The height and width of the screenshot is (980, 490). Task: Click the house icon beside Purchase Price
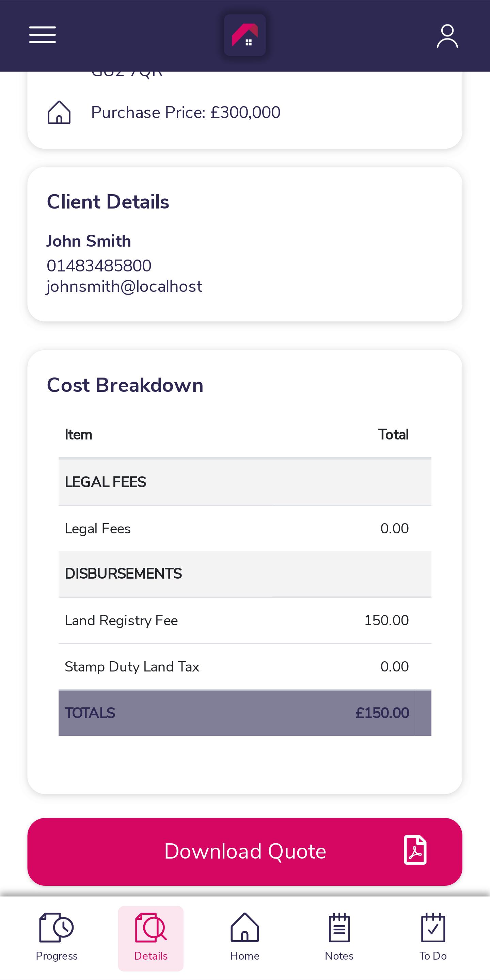pyautogui.click(x=59, y=112)
